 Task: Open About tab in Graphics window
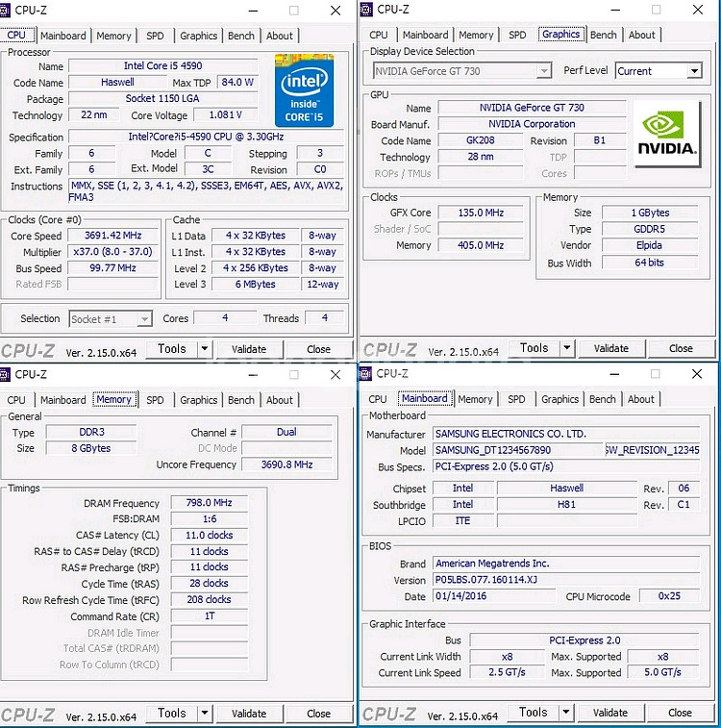coord(641,35)
